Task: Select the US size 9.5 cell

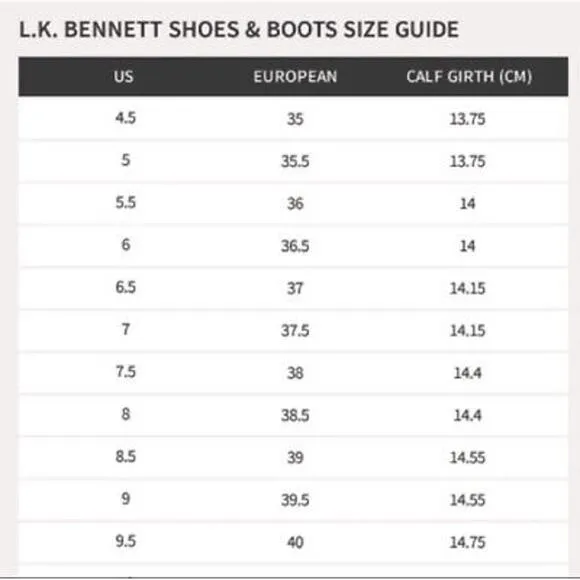Action: 125,542
